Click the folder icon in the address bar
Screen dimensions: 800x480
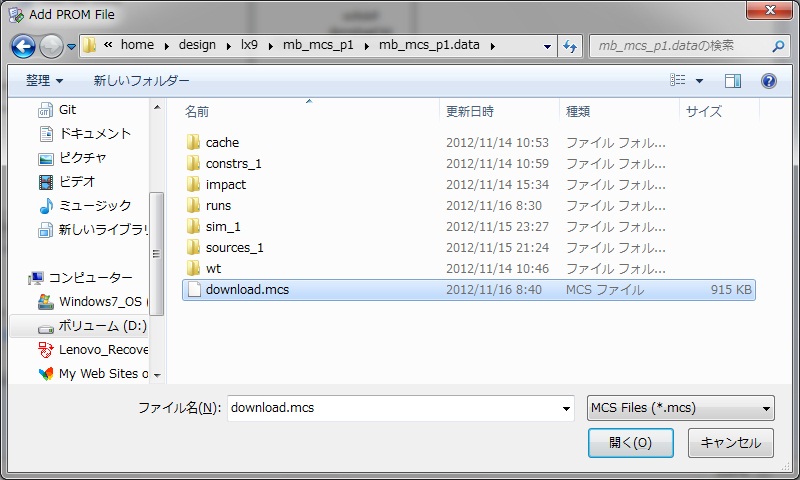pos(89,45)
